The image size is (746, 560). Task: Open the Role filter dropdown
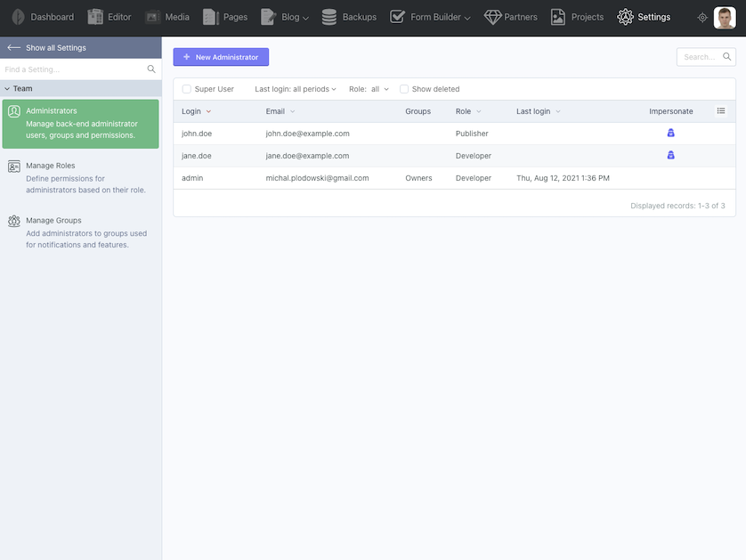pos(369,89)
